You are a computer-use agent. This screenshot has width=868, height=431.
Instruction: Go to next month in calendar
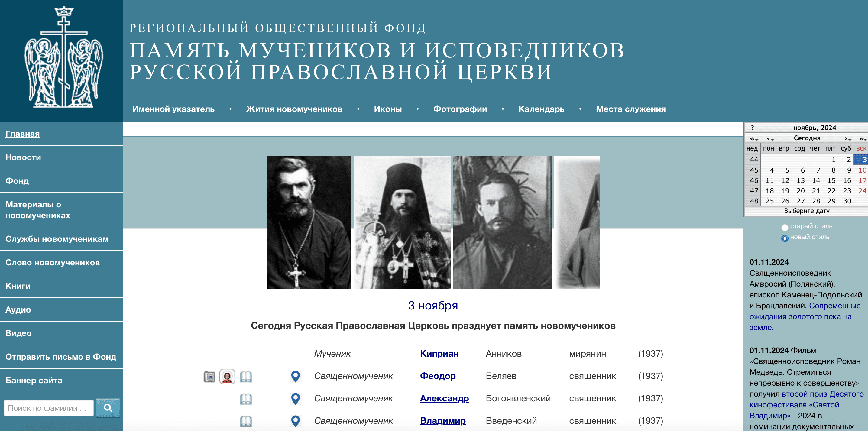pos(847,138)
